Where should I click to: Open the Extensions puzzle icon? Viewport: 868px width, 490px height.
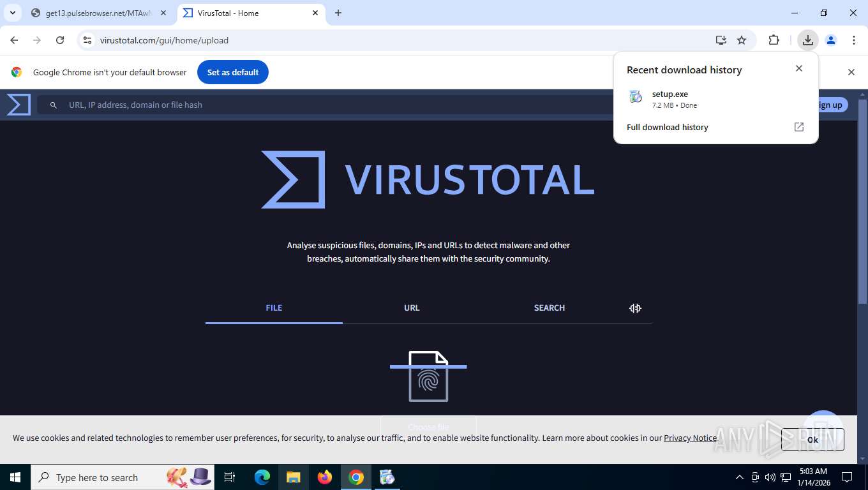click(x=774, y=40)
